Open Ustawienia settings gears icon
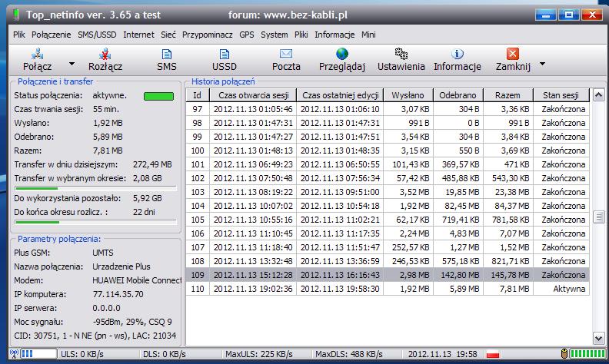609x364 pixels. click(401, 54)
